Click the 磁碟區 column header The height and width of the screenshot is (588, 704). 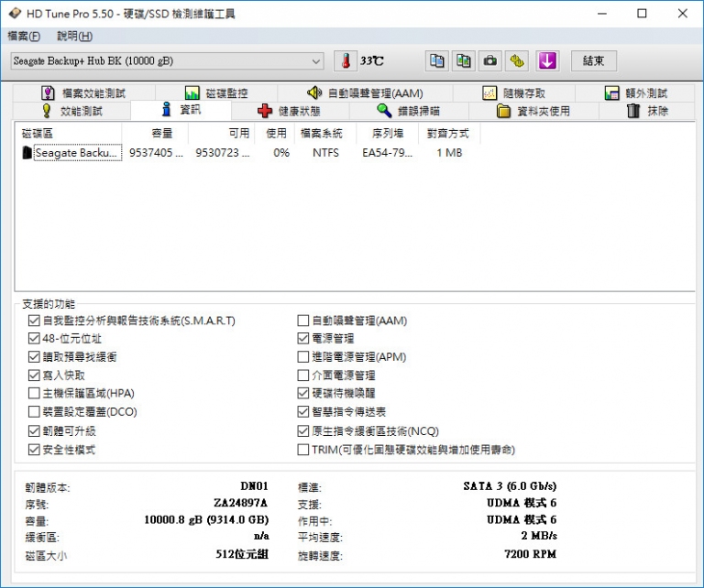(x=68, y=133)
